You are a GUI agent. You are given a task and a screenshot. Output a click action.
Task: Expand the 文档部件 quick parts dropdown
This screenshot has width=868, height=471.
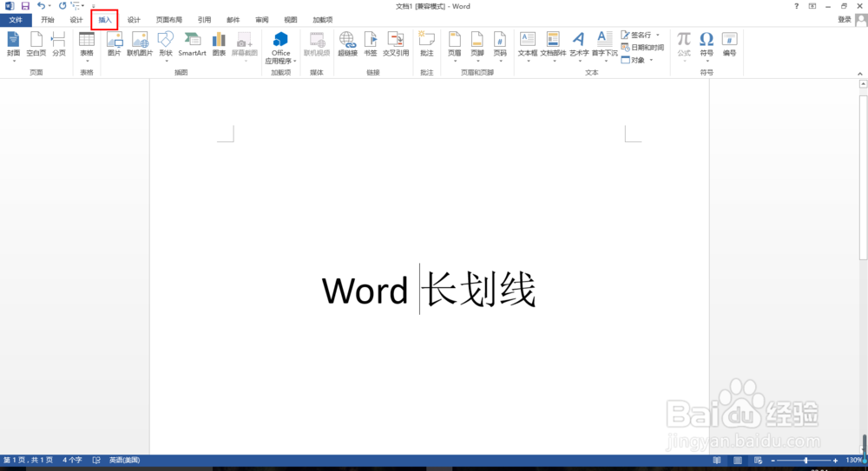(x=553, y=61)
